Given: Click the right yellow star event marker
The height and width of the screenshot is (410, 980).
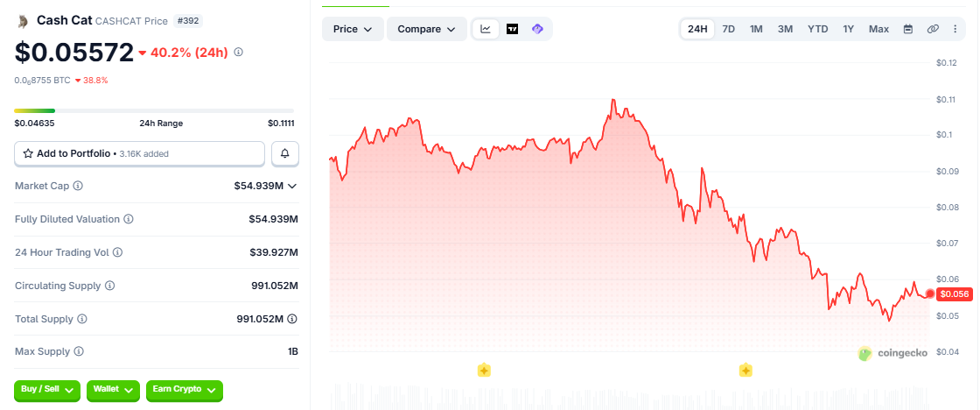Looking at the screenshot, I should pyautogui.click(x=745, y=370).
